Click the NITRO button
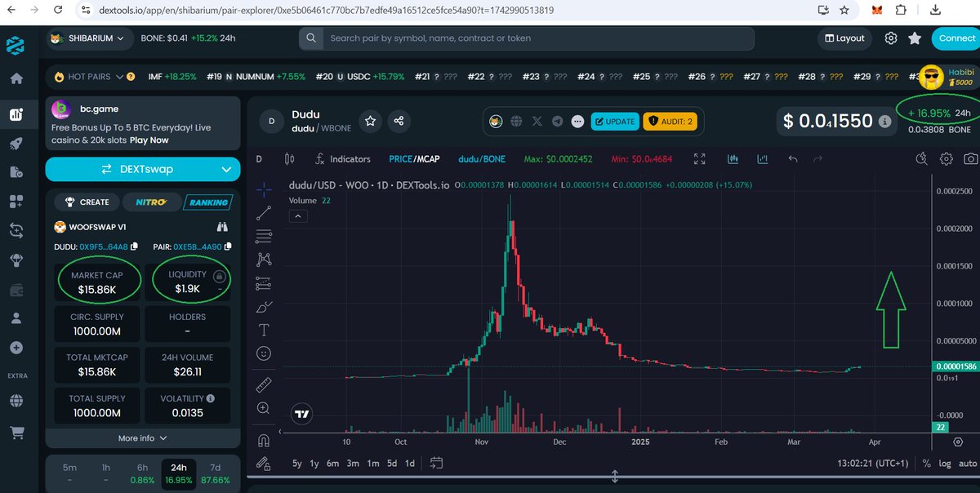The height and width of the screenshot is (493, 980). (x=151, y=202)
